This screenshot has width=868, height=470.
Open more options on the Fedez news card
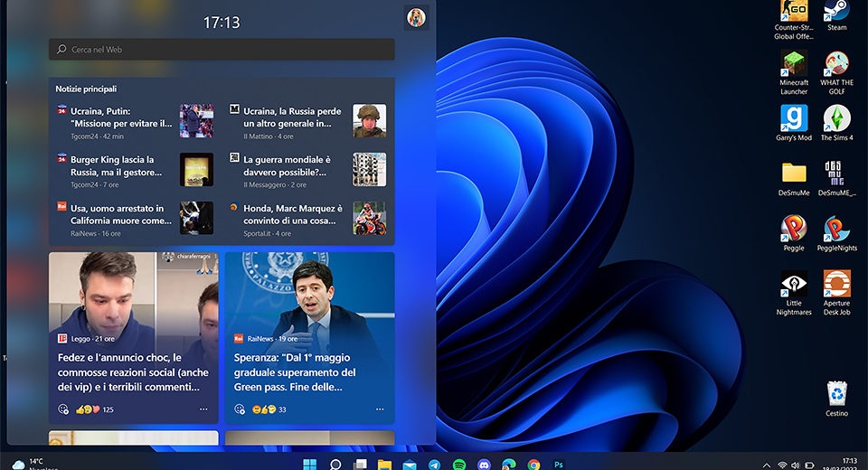pos(203,409)
